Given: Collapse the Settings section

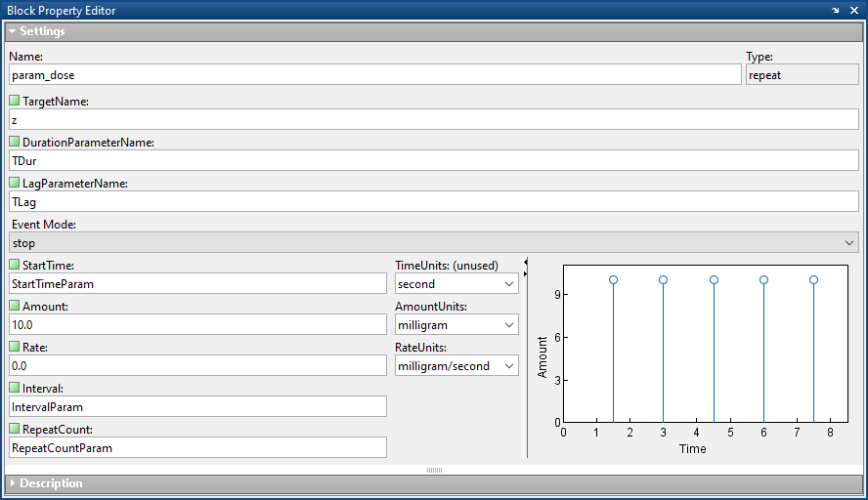Looking at the screenshot, I should (12, 31).
